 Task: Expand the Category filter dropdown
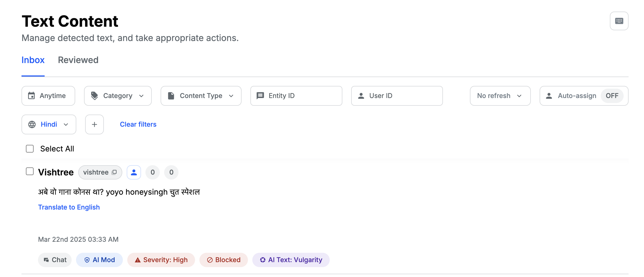(118, 96)
